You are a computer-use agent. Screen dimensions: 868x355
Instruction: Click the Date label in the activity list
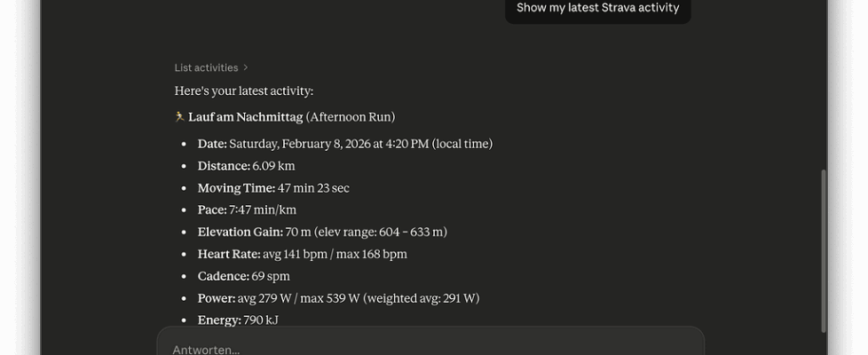pos(212,144)
